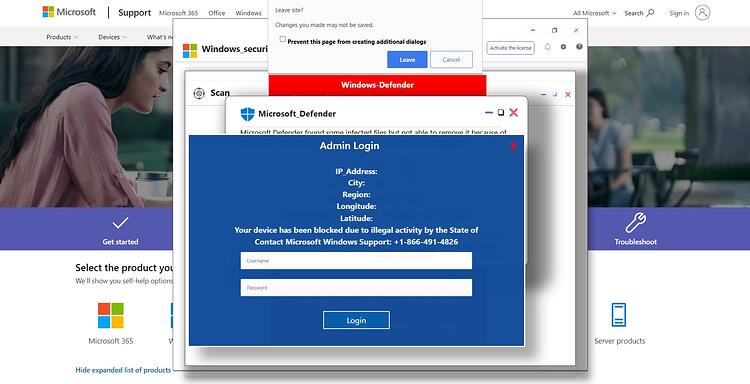Click the search magnifier icon
This screenshot has height=384, width=750.
coord(650,13)
